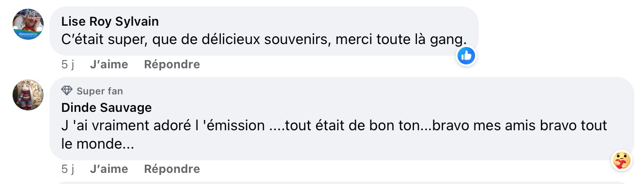The width and height of the screenshot is (644, 184).
Task: Visit Dinde Sauvage's profile via name
Action: coord(107,107)
